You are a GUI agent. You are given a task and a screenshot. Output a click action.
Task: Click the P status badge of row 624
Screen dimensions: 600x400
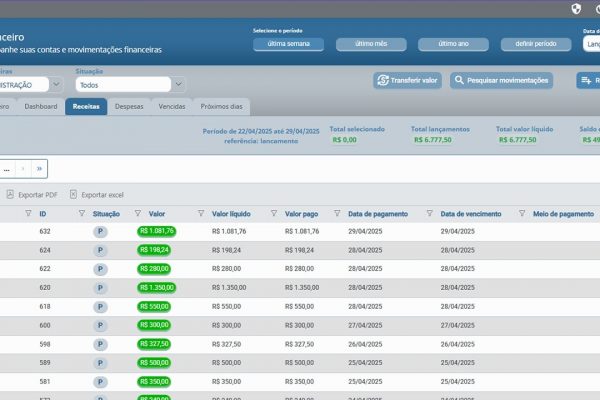click(x=100, y=250)
